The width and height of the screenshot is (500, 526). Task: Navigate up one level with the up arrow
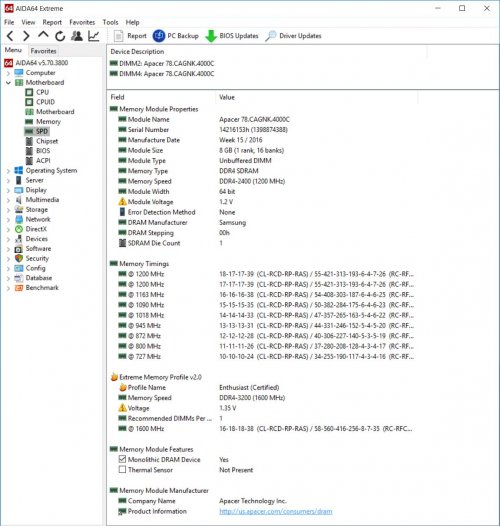pyautogui.click(x=43, y=35)
